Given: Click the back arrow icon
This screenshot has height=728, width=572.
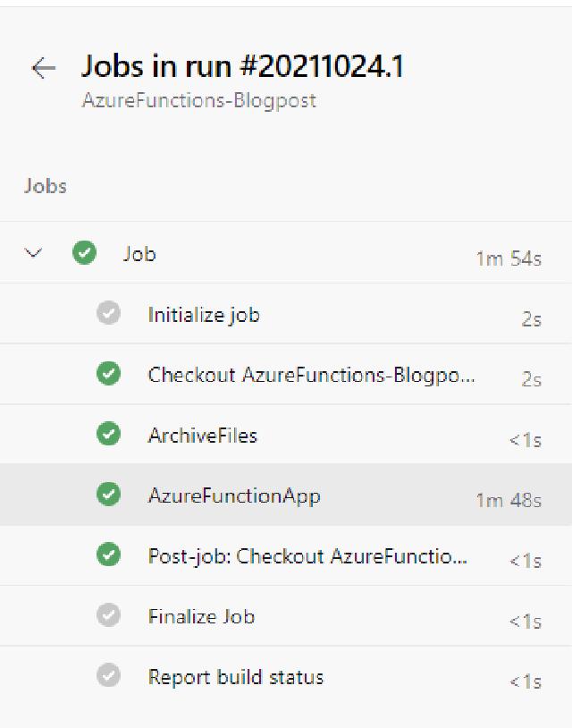Looking at the screenshot, I should pos(43,69).
